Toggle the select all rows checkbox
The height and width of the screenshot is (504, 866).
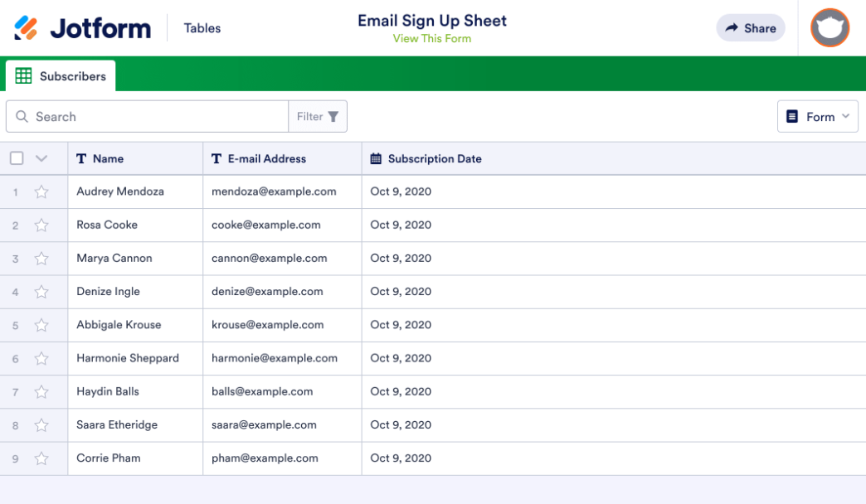(17, 158)
